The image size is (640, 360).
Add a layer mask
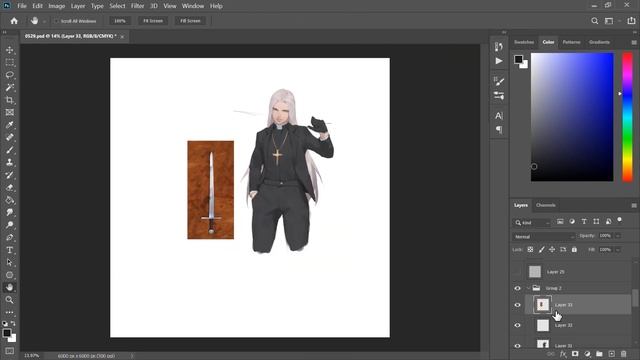coord(575,354)
